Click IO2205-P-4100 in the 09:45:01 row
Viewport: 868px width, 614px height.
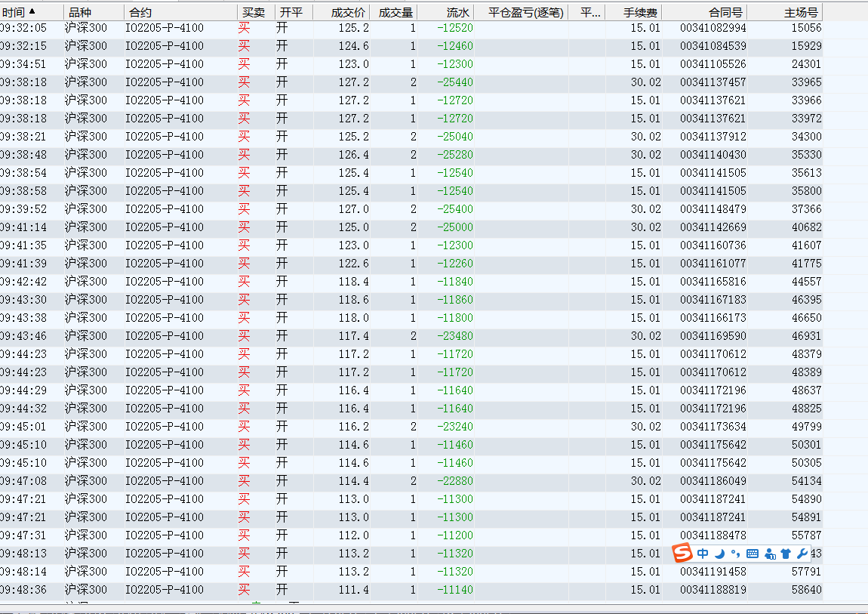click(165, 427)
